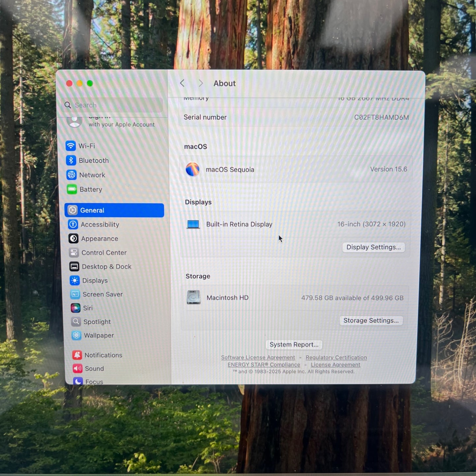Click the Built-in Retina Display label

239,224
